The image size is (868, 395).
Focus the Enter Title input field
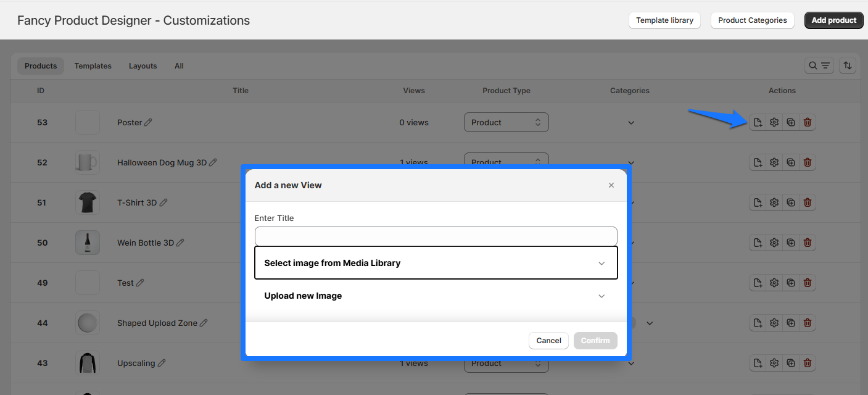point(436,236)
